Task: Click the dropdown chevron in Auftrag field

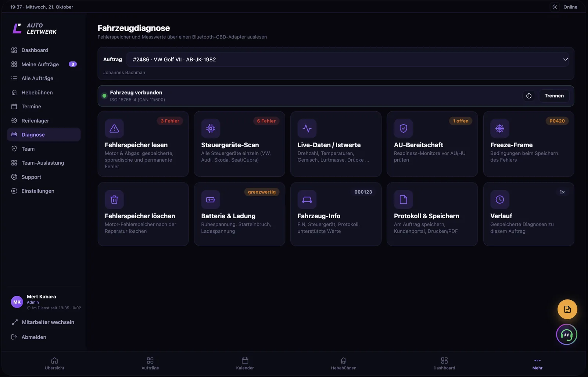Action: [x=565, y=60]
